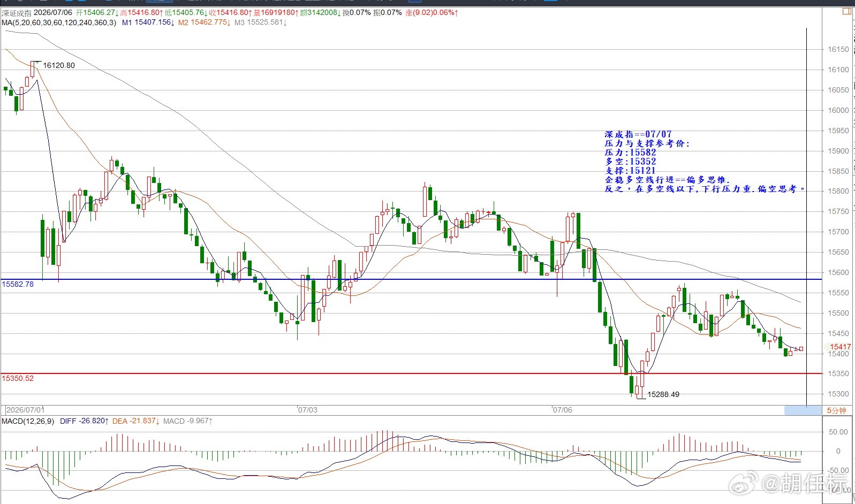
Task: Click the DEA -21.837 value label
Action: [136, 421]
